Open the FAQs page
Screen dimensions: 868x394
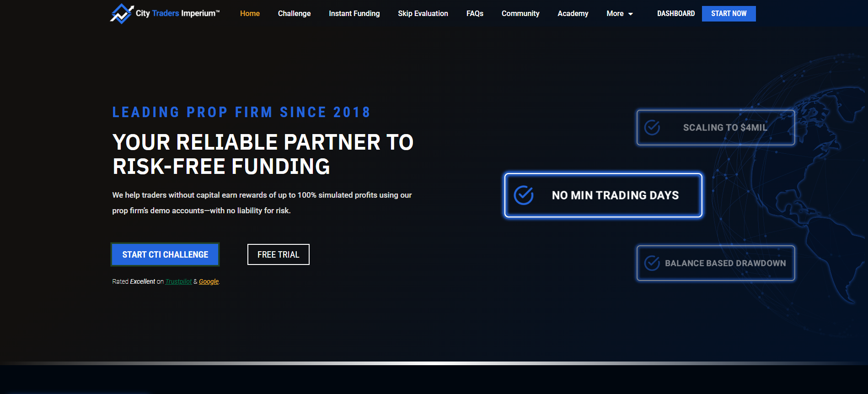point(475,14)
